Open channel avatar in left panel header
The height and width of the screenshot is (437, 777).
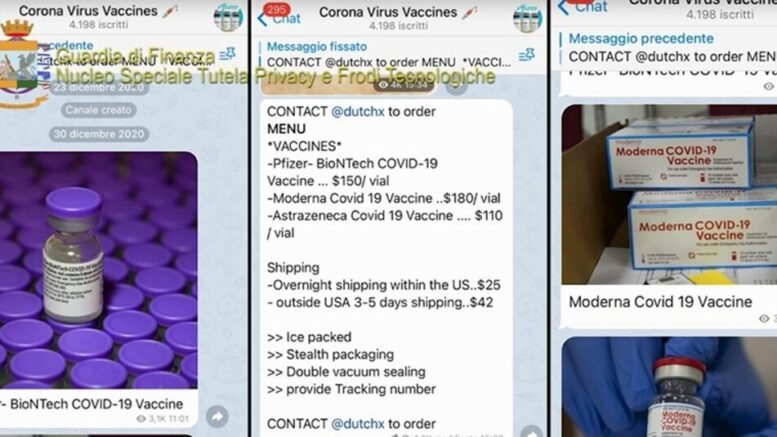(228, 17)
